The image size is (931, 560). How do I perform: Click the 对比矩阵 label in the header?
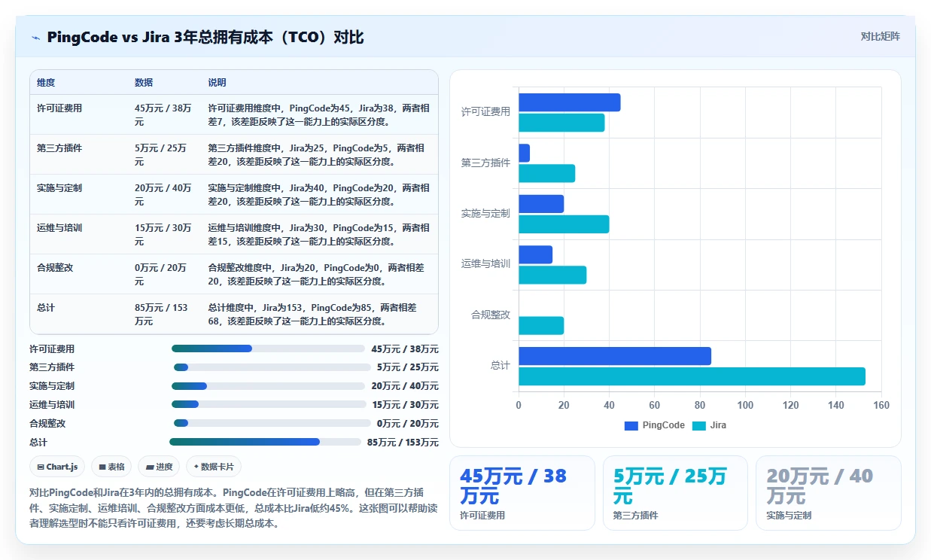(880, 36)
